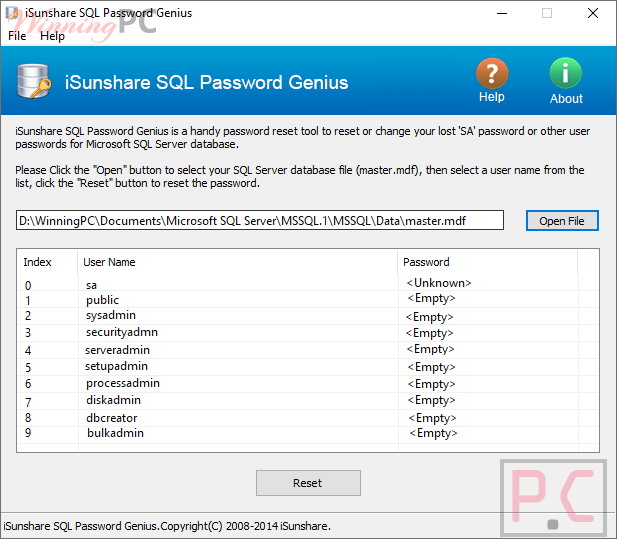The height and width of the screenshot is (539, 617).
Task: Select the dbcreator user row
Action: tap(308, 417)
